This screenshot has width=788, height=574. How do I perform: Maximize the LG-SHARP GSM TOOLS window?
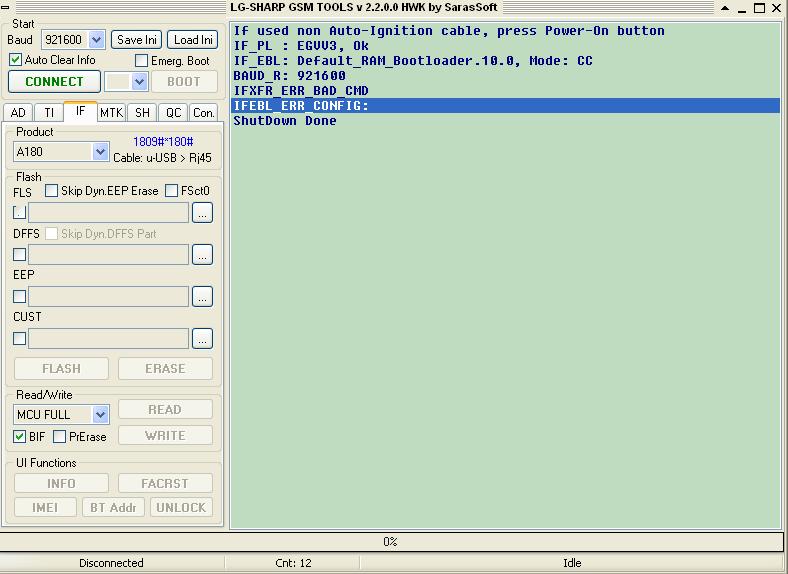(760, 8)
